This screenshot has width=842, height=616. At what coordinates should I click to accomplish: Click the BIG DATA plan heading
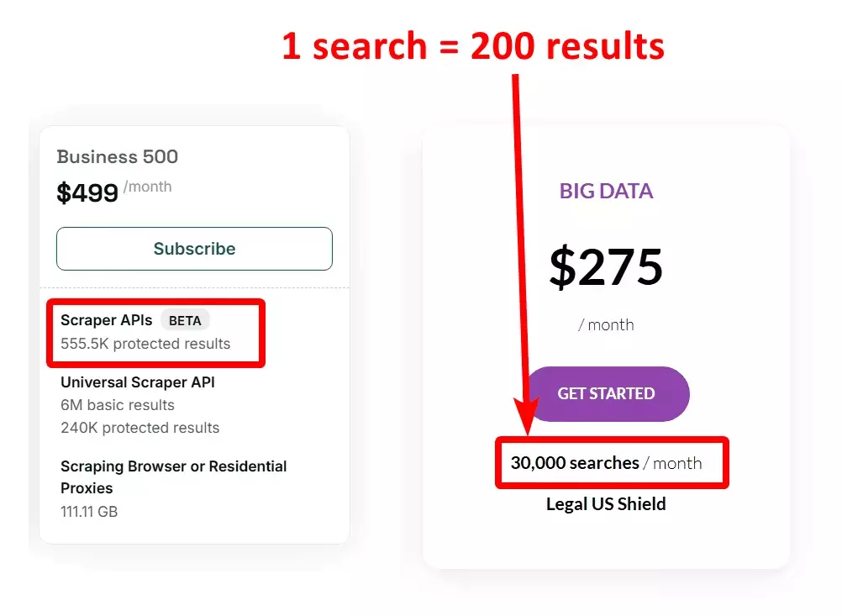point(606,191)
